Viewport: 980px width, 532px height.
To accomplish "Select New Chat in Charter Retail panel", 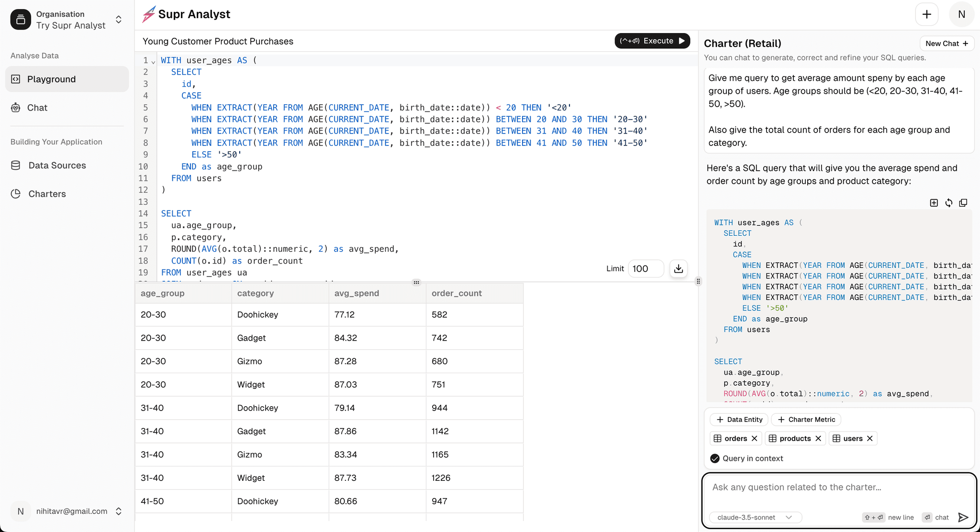I will [x=947, y=43].
